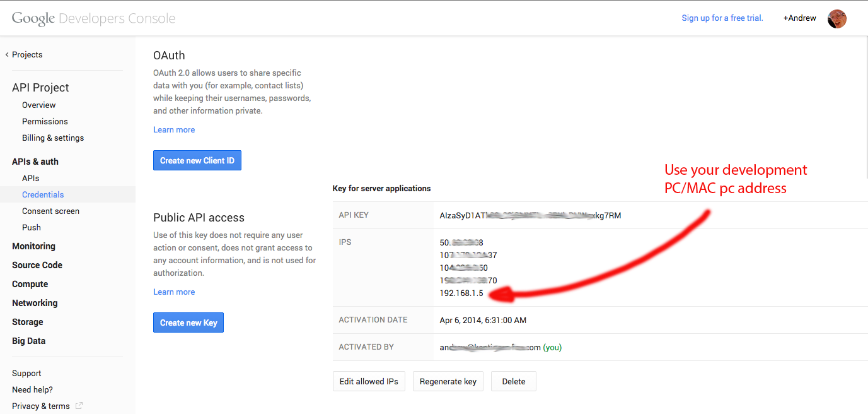868x414 pixels.
Task: Click the Create new Key button
Action: click(x=188, y=322)
